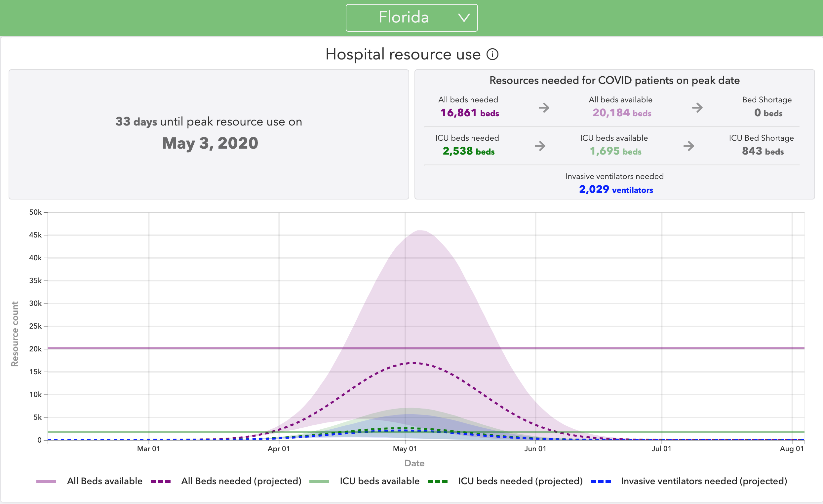Image resolution: width=823 pixels, height=504 pixels.
Task: Toggle ICU beds available legend entry
Action: tap(379, 481)
